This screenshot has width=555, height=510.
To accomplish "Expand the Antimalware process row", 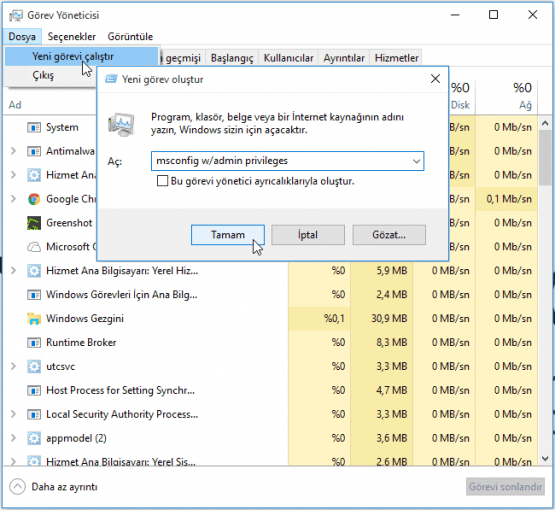I will pyautogui.click(x=13, y=151).
